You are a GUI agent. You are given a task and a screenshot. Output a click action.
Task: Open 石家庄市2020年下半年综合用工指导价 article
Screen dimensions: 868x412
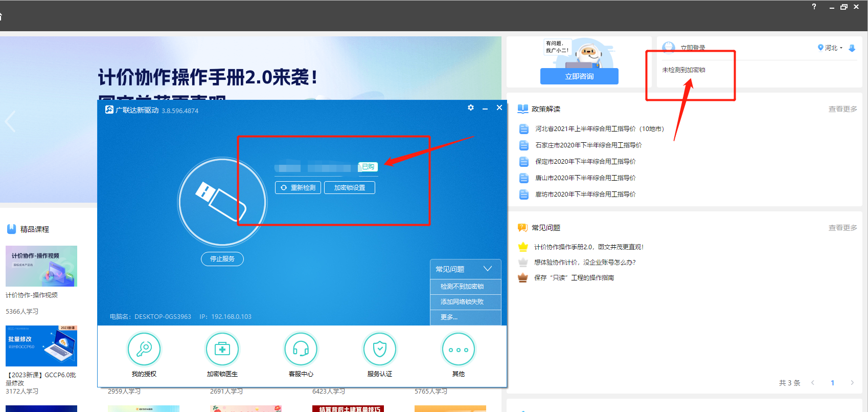(x=588, y=145)
